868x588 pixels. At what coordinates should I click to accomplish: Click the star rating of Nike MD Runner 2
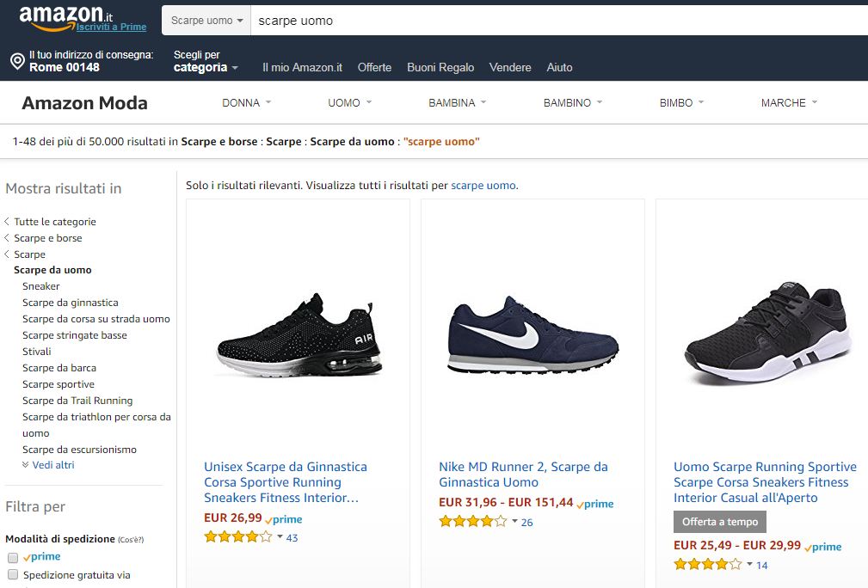472,521
